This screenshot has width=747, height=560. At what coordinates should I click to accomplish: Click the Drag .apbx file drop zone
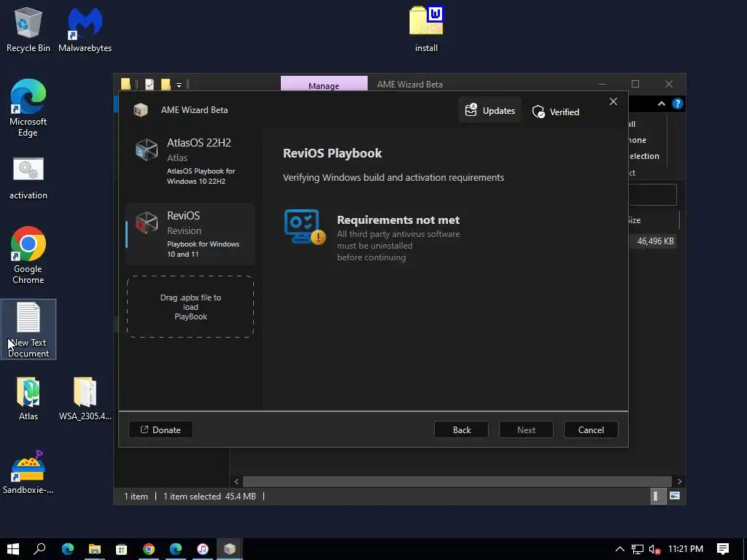coord(190,307)
